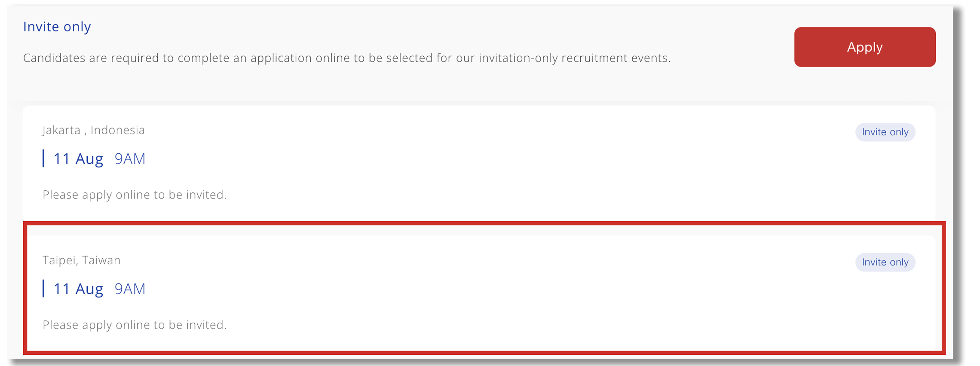Click the 9AM time in Jakarta event
Screen dimensions: 980x366
pos(130,159)
